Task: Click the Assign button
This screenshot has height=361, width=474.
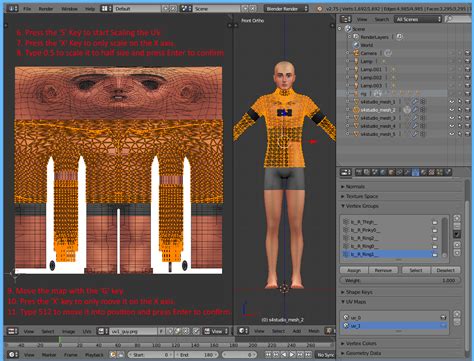Action: pyautogui.click(x=354, y=270)
